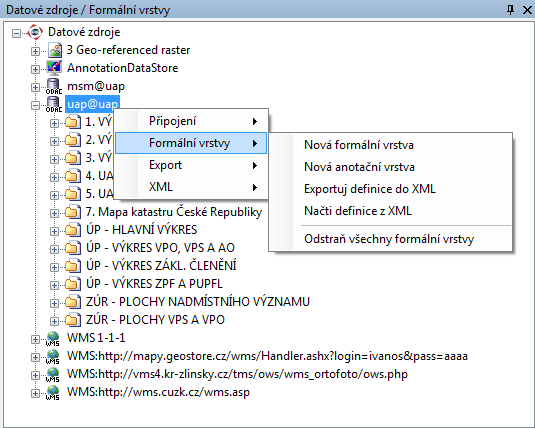
Task: Pin the Datové zdroje panel
Action: tap(510, 10)
